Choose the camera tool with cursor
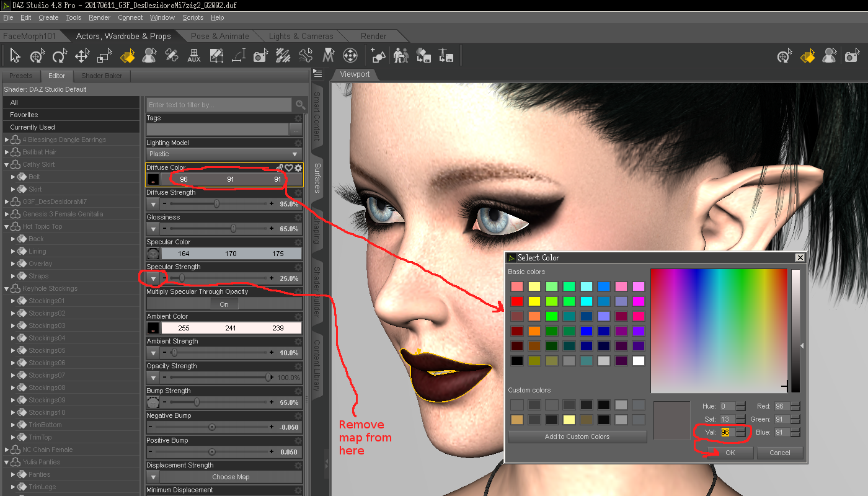This screenshot has width=868, height=496. [x=260, y=56]
